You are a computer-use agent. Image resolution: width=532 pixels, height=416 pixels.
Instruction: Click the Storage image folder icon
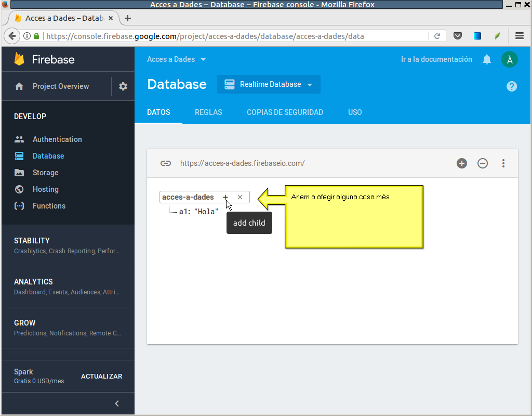(x=19, y=173)
